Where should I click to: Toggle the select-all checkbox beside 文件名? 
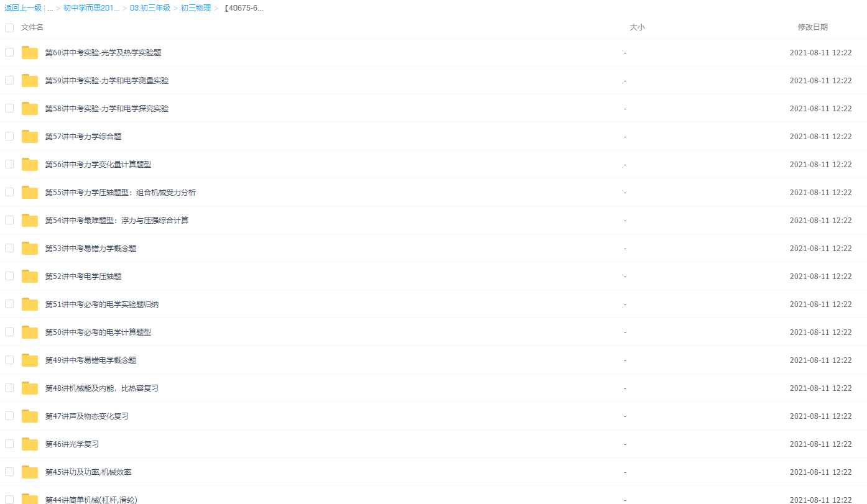click(x=9, y=28)
